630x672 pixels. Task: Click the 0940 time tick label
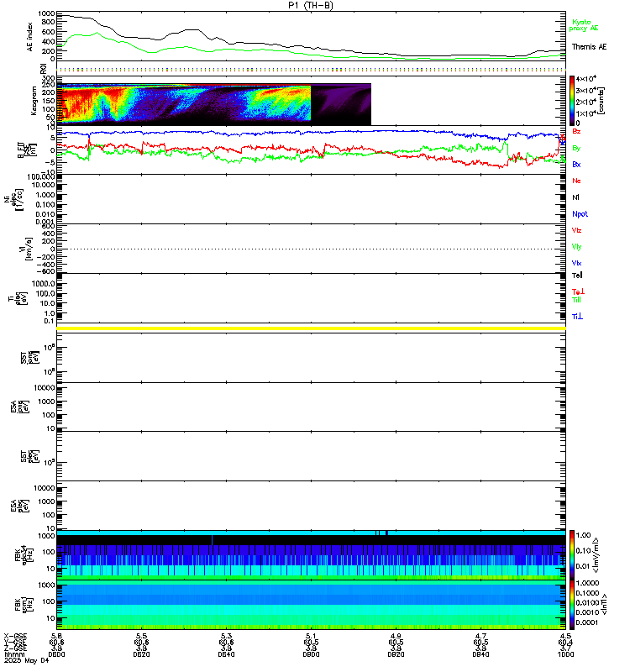coord(480,654)
